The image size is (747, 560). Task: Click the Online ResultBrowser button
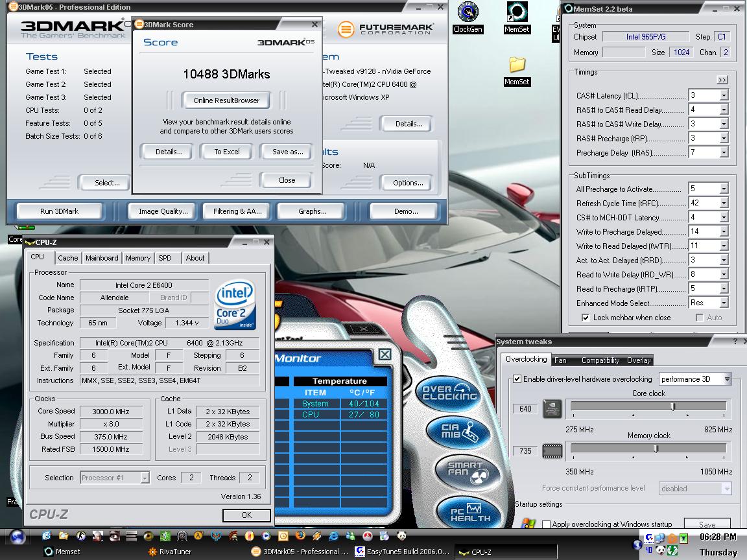[x=226, y=100]
